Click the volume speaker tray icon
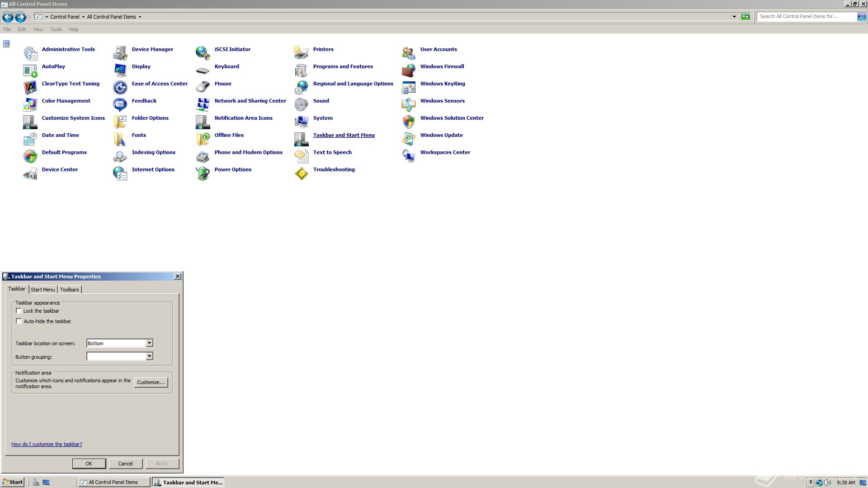This screenshot has width=868, height=488. (x=827, y=483)
